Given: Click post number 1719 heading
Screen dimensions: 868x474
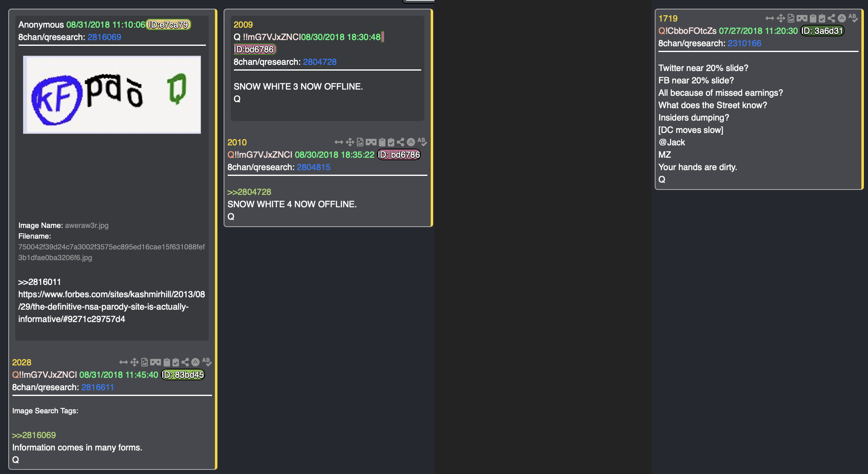Looking at the screenshot, I should pos(668,19).
